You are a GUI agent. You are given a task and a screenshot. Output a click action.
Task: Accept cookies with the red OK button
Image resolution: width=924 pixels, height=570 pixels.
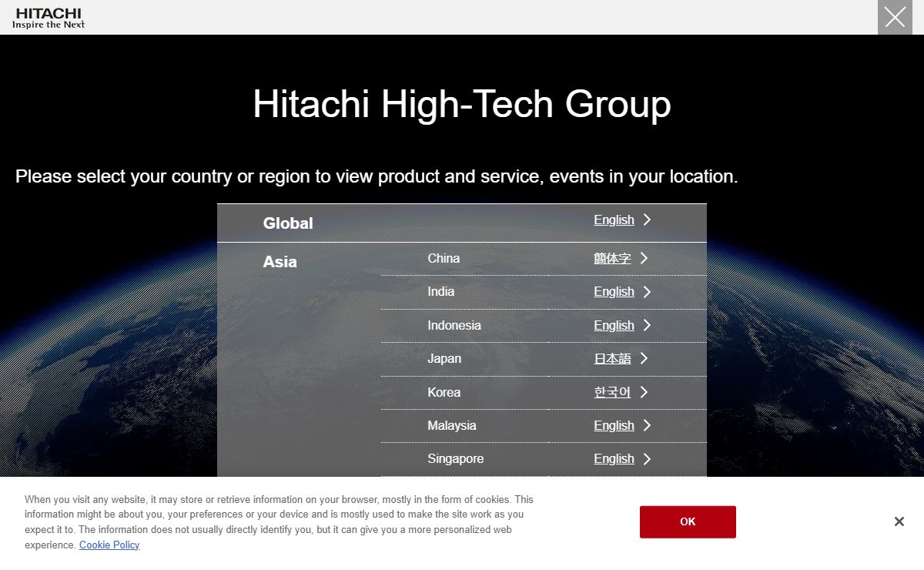click(688, 521)
